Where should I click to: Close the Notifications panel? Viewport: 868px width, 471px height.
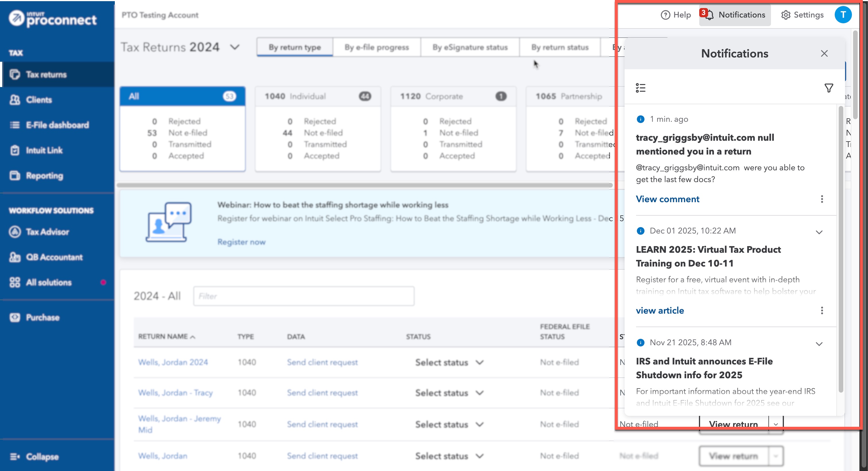pos(824,53)
